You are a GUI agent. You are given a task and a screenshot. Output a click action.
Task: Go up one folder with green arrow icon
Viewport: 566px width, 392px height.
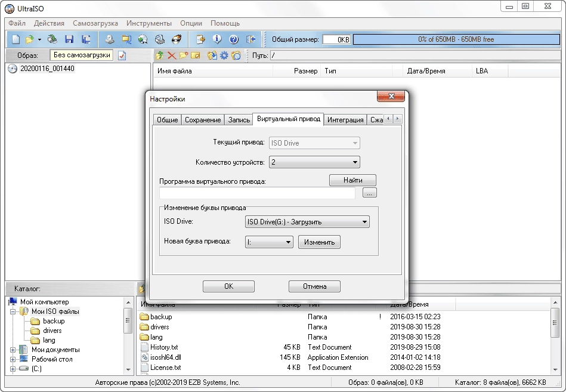click(160, 55)
